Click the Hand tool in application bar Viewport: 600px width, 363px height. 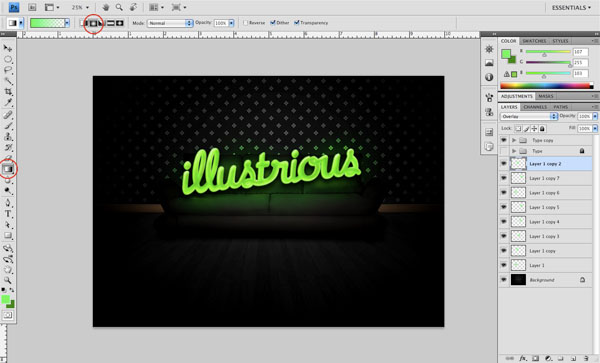106,7
